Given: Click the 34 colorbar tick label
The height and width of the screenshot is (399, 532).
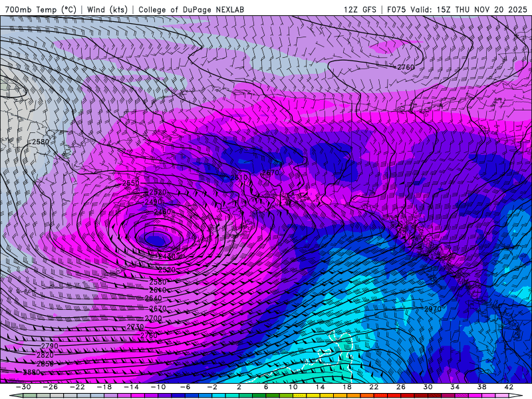Looking at the screenshot, I should 455,387.
